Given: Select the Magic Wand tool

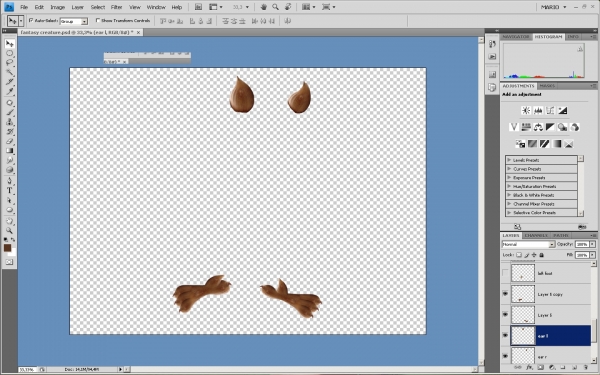Looking at the screenshot, I should pos(10,72).
